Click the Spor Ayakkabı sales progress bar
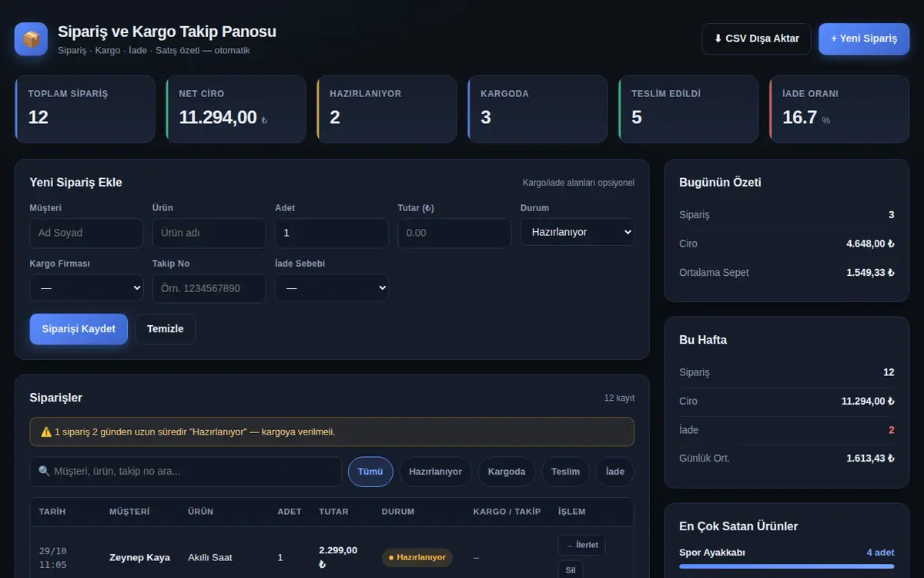924x578 pixels. [x=787, y=566]
